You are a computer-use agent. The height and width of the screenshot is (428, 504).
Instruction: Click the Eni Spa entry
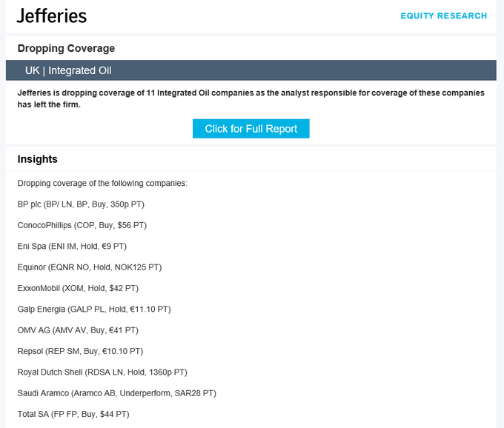click(72, 247)
